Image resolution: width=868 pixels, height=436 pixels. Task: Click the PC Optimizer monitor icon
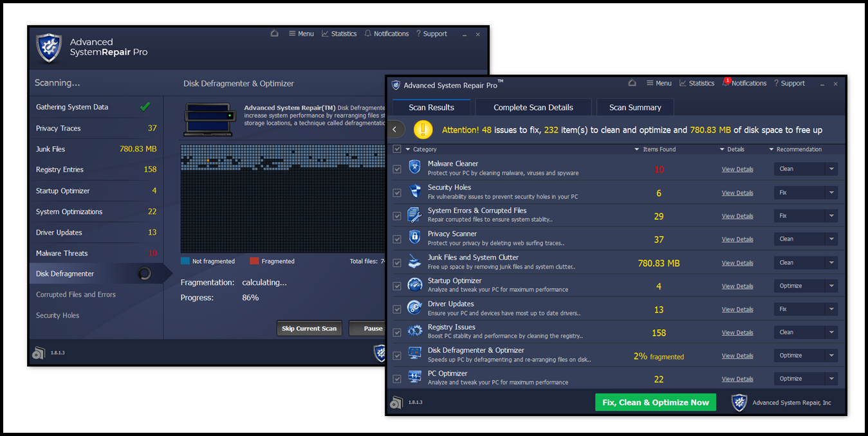[414, 377]
